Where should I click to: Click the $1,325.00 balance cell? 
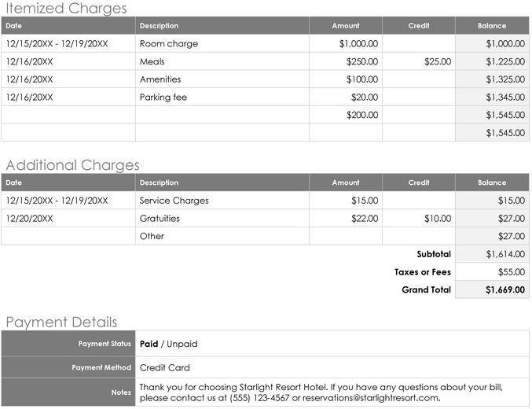[x=492, y=79]
